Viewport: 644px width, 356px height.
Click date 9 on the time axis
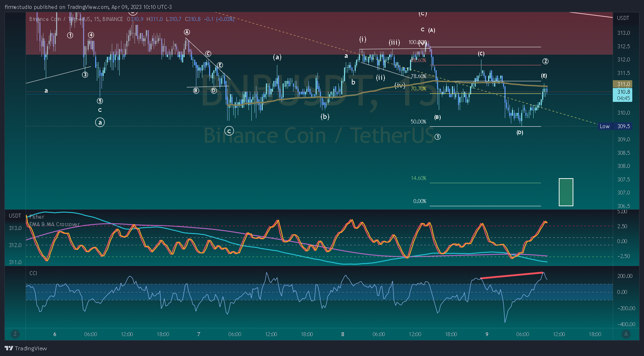click(x=487, y=334)
